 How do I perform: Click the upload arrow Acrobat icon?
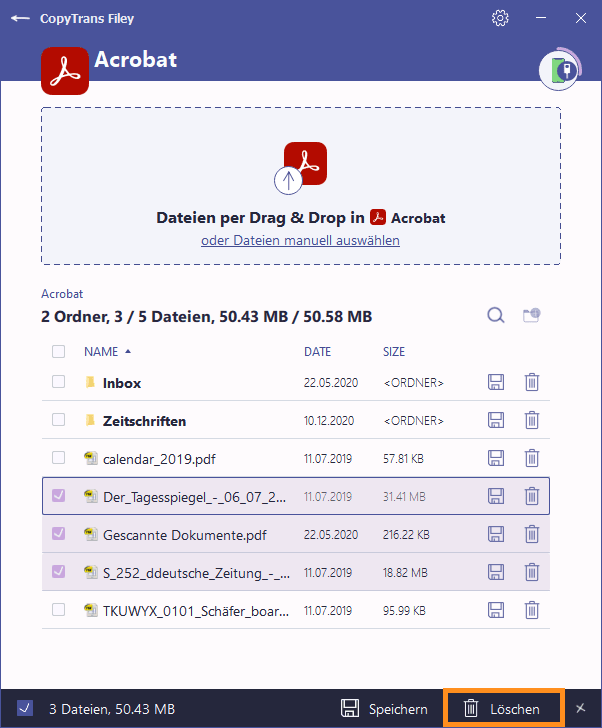click(x=300, y=168)
